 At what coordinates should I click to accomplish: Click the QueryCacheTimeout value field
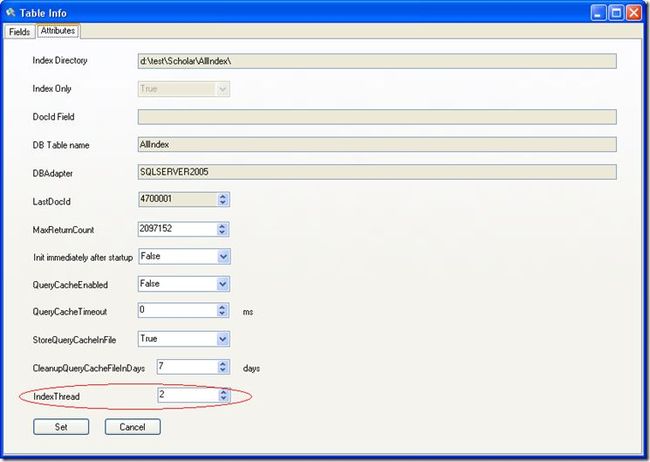(177, 310)
